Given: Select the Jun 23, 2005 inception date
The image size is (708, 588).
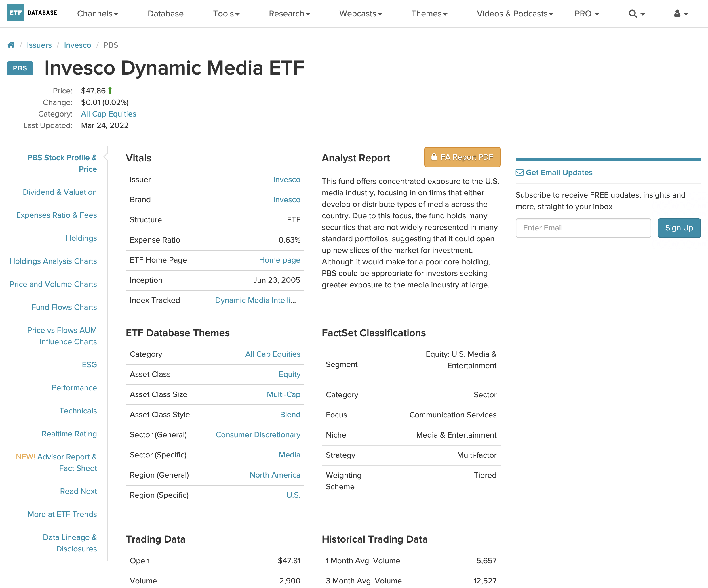Looking at the screenshot, I should coord(277,280).
